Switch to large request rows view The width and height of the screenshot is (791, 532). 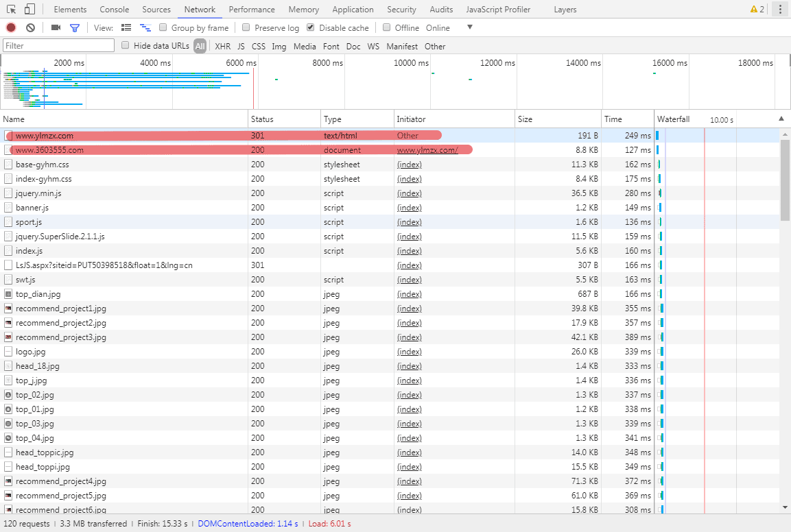(126, 27)
